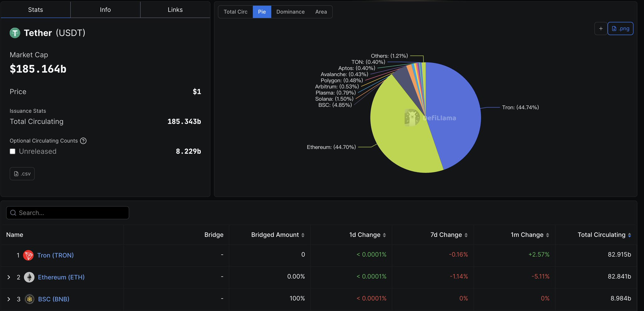Download the .csv file
644x311 pixels.
point(22,174)
